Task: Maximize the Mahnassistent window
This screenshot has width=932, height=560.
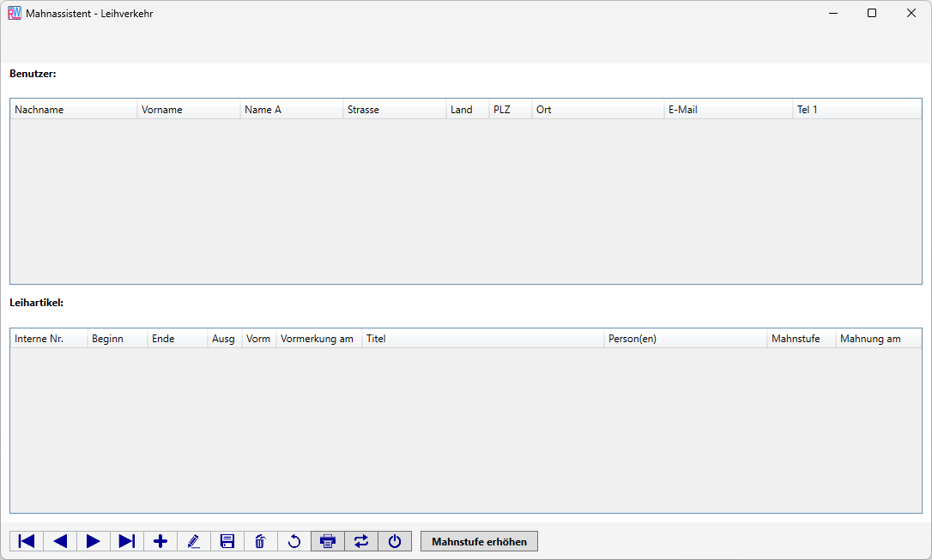Action: [872, 13]
